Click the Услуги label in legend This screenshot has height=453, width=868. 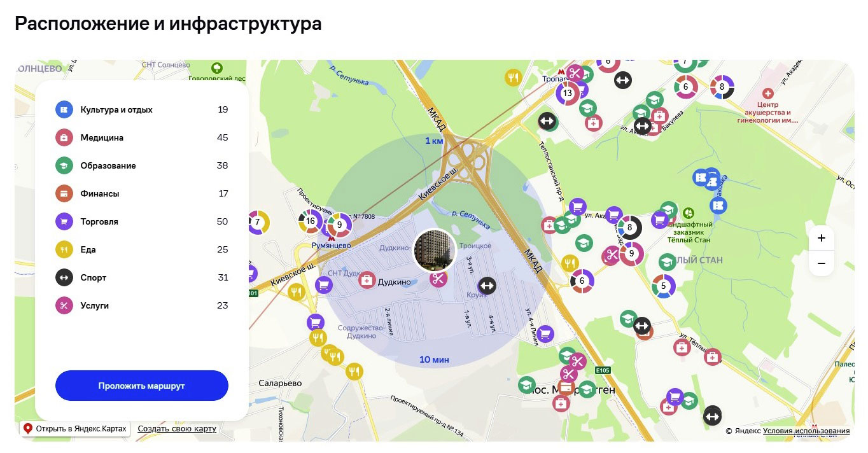[94, 306]
